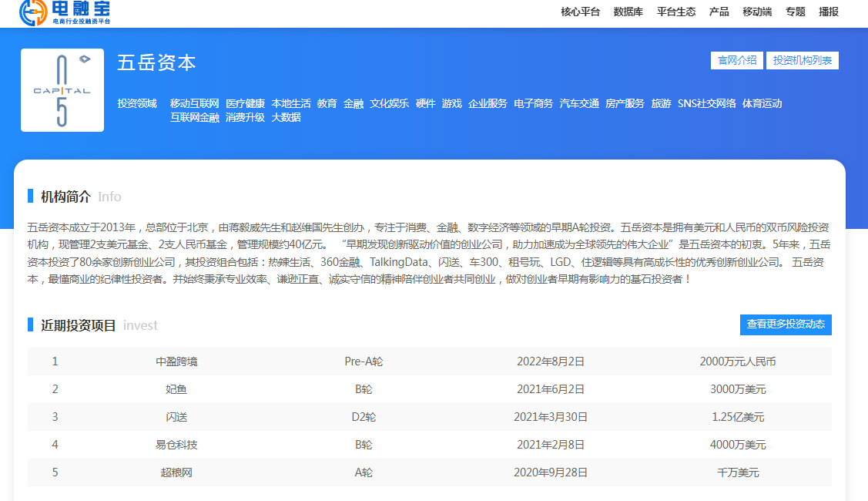
Task: Open the 五岳资本 Capital 5 logo thumbnail
Action: tap(62, 90)
